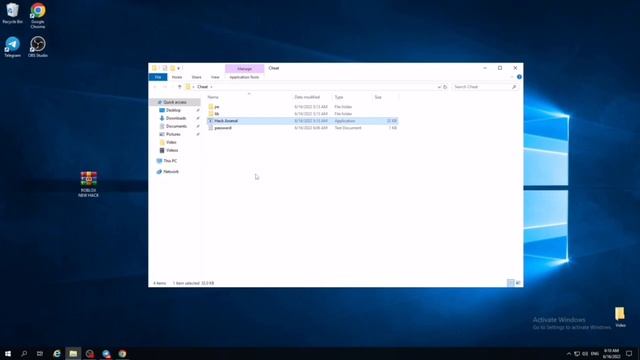Click the Explorer help question mark icon

click(519, 77)
